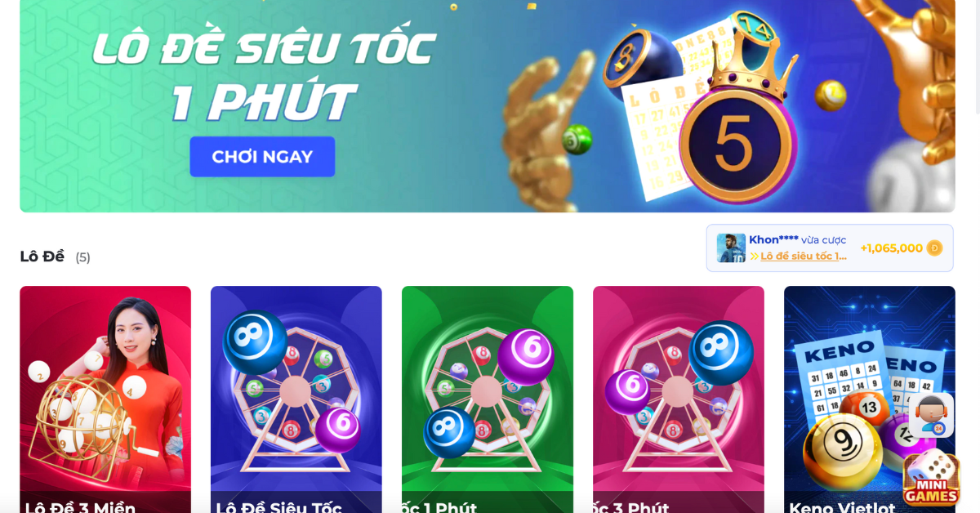Open the Lô Đề 3 Miền game card

click(x=105, y=399)
